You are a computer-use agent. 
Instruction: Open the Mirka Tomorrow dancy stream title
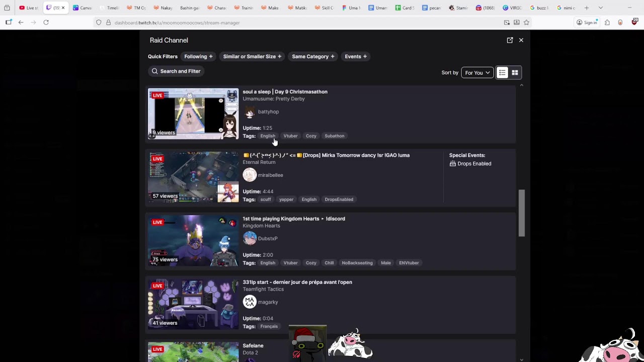(326, 155)
